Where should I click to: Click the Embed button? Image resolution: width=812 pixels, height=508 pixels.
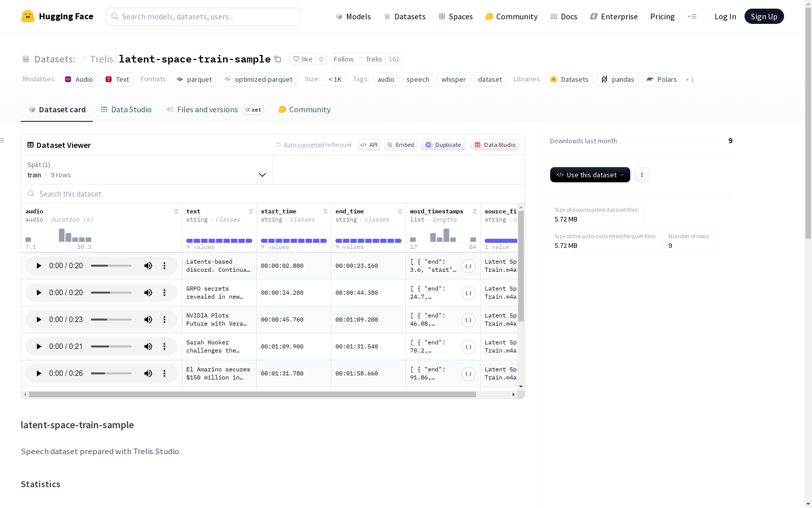[400, 145]
